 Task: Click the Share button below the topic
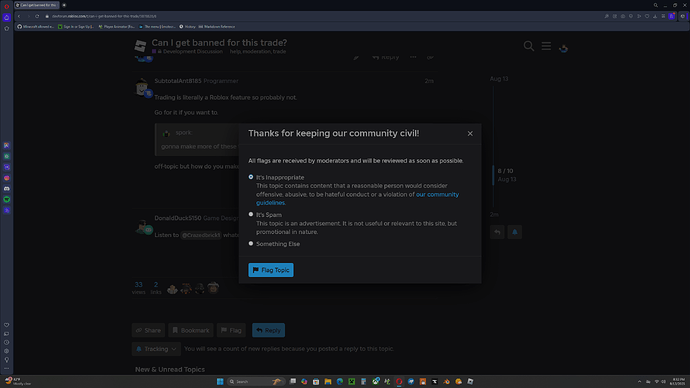pos(148,330)
